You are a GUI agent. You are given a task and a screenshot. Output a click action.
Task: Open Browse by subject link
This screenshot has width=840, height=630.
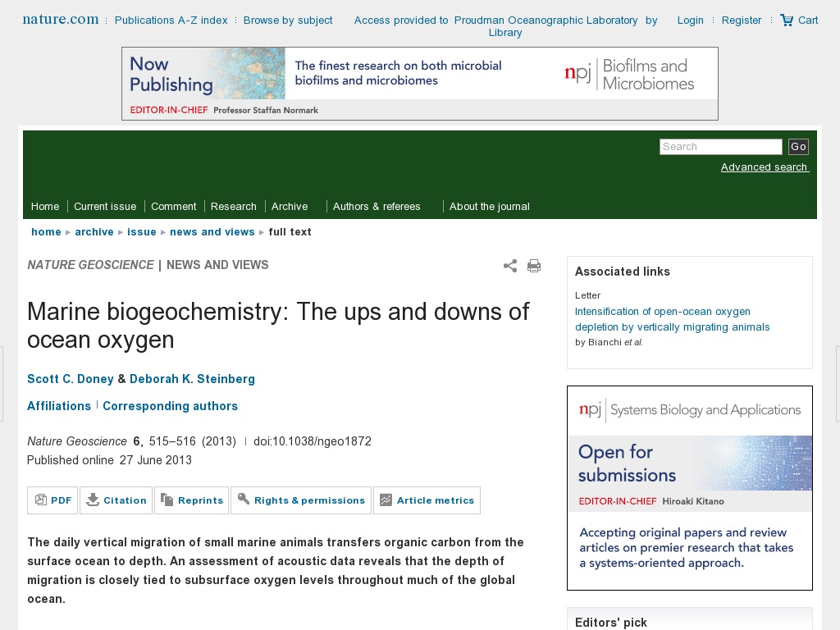(x=288, y=21)
